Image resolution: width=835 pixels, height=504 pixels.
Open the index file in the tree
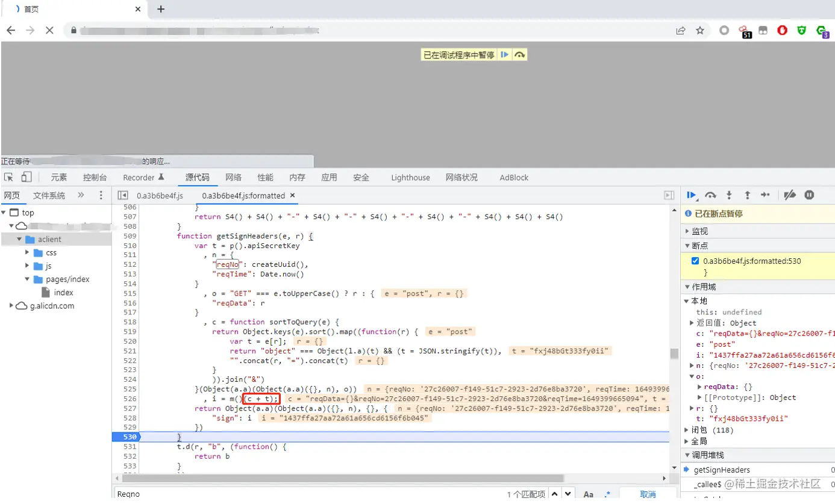(x=63, y=292)
